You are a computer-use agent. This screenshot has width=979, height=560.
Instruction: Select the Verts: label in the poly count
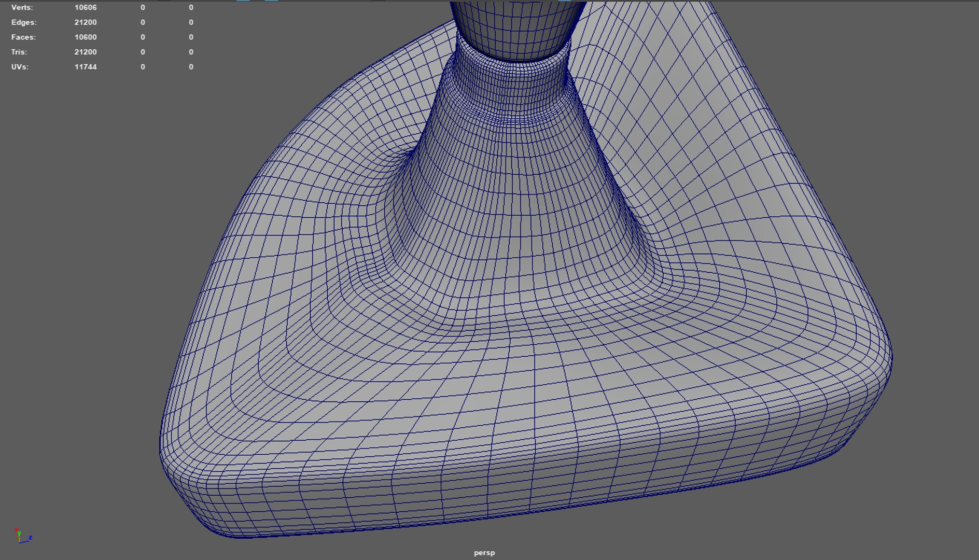pos(22,8)
